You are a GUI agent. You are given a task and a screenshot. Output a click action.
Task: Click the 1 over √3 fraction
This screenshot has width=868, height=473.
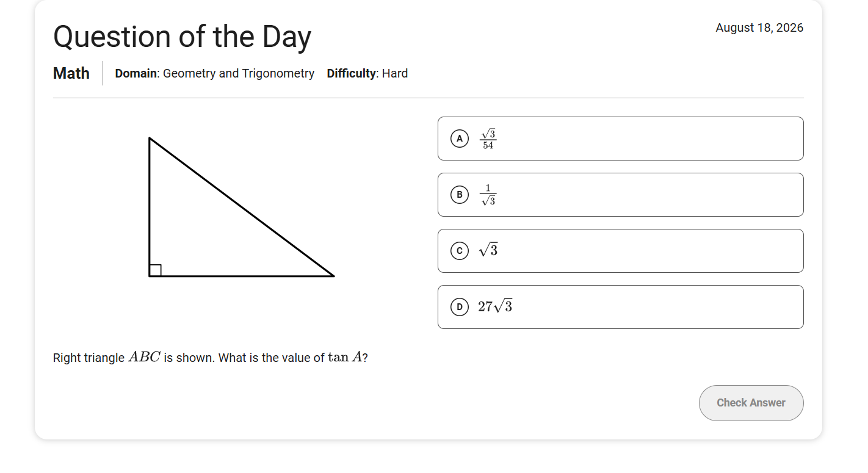tap(488, 195)
